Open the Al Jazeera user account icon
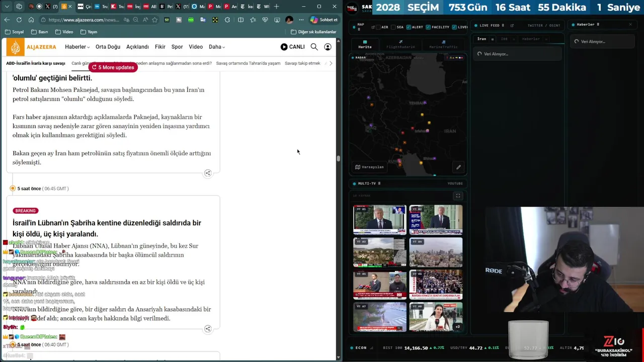644x362 pixels. click(328, 47)
